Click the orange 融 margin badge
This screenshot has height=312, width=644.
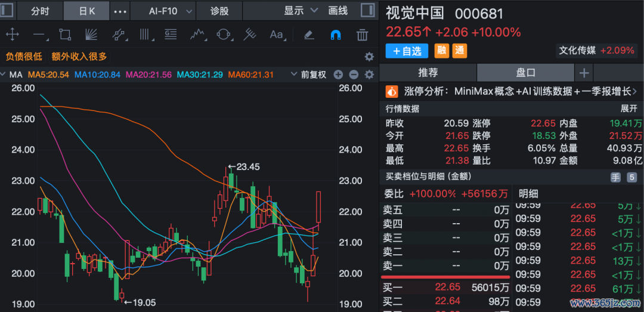pos(442,51)
